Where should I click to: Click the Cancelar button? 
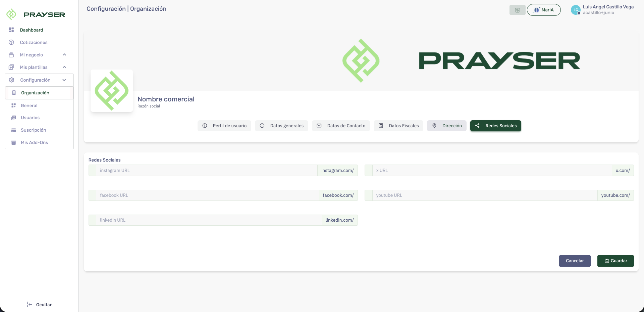[575, 261]
